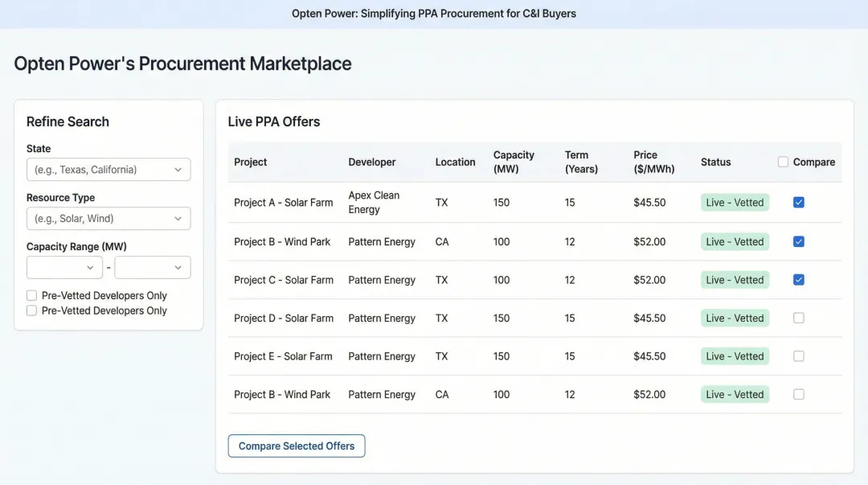Click the Opten Power top banner title
This screenshot has width=868, height=485.
pyautogui.click(x=434, y=13)
